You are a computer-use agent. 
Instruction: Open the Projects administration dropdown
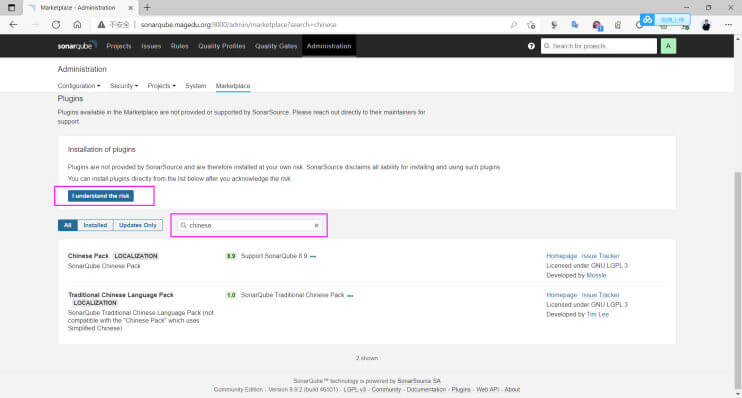tap(161, 86)
